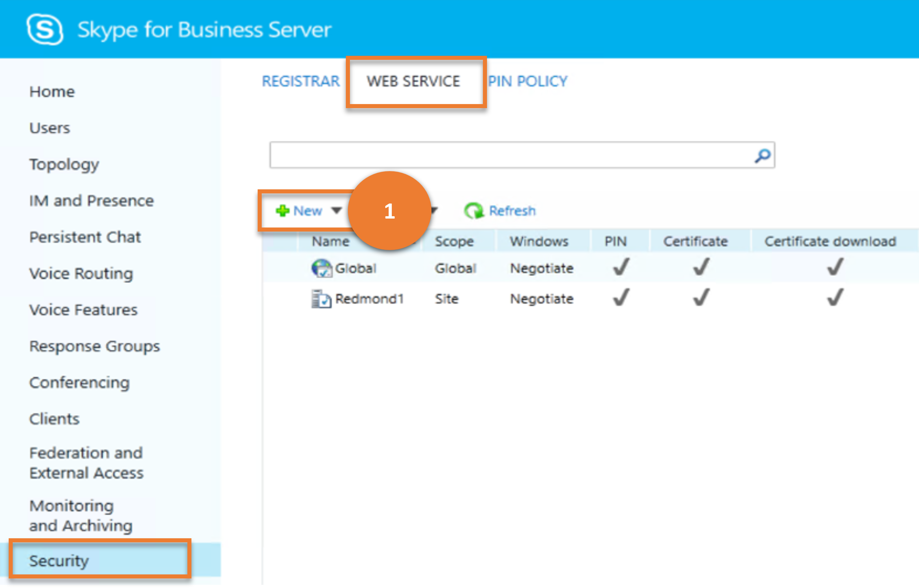This screenshot has height=588, width=919.
Task: Click Negotiate value in Redmond1 row
Action: tap(542, 299)
